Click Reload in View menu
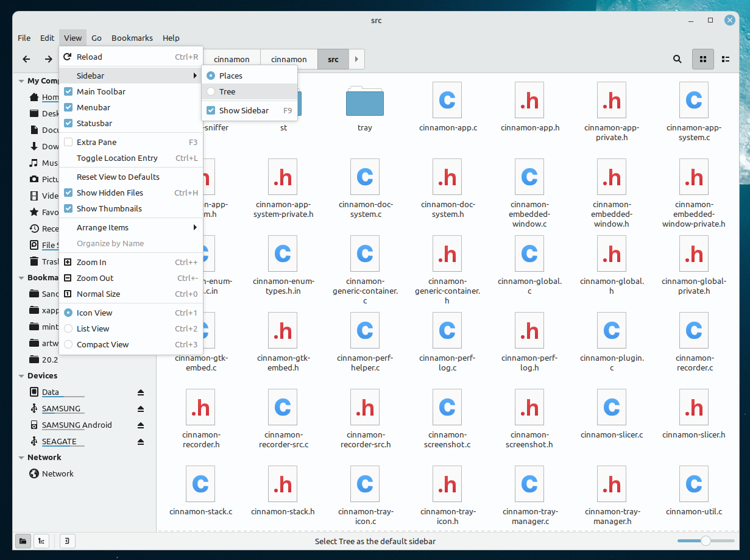Viewport: 750px width, 560px height. click(131, 57)
